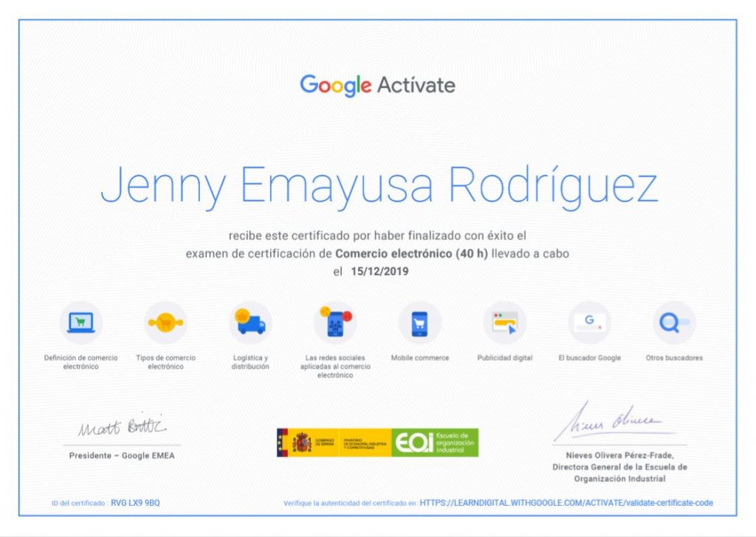Open the redes sociales aplicadas icon
Screen dimensions: 756x537
click(335, 323)
